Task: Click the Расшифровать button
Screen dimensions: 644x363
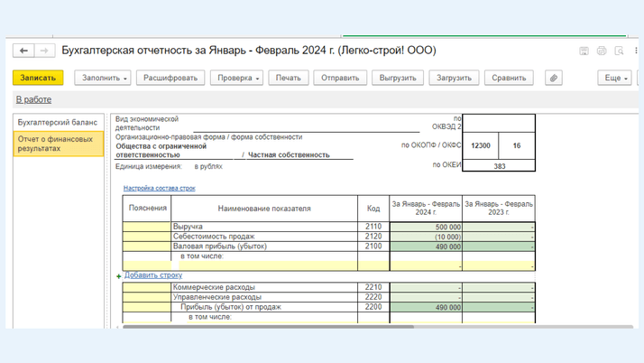Action: [170, 78]
